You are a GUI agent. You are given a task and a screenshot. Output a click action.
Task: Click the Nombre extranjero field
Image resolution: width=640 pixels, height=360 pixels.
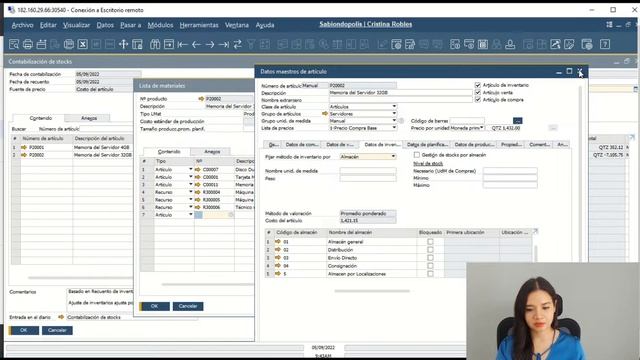(x=400, y=100)
